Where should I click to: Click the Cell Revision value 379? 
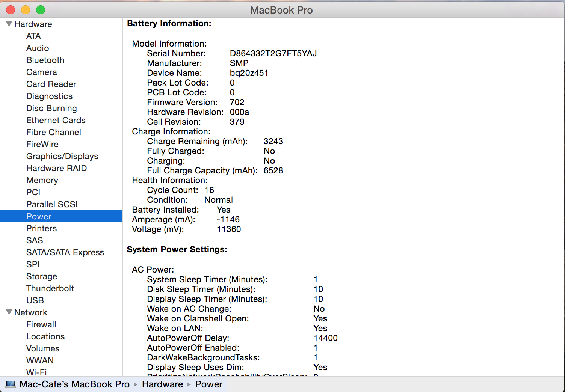pyautogui.click(x=237, y=122)
